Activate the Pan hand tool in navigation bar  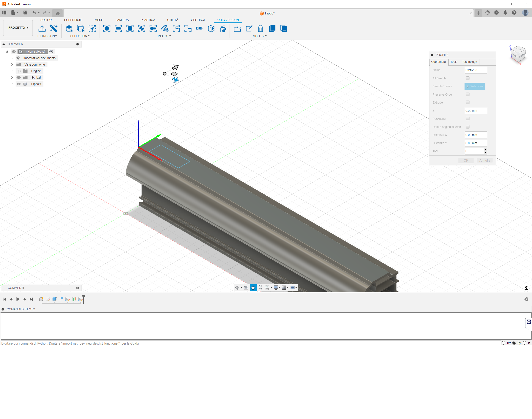click(253, 288)
